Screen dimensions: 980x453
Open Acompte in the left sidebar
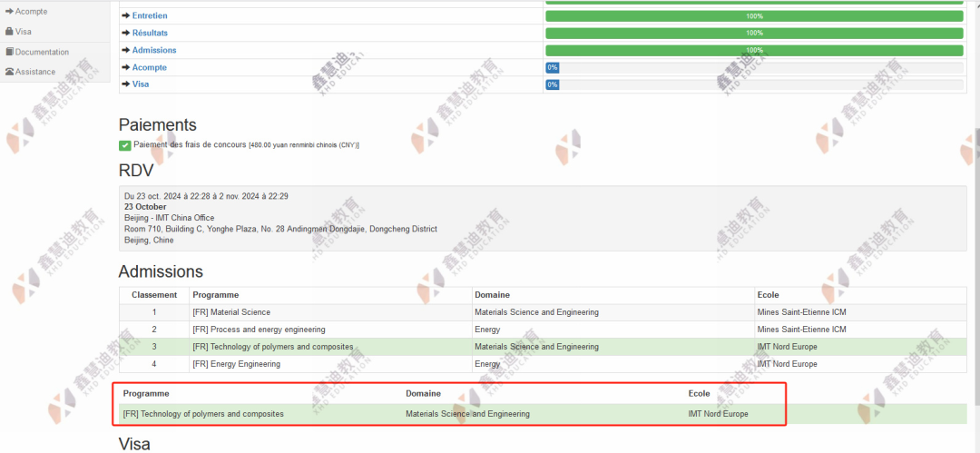click(31, 11)
